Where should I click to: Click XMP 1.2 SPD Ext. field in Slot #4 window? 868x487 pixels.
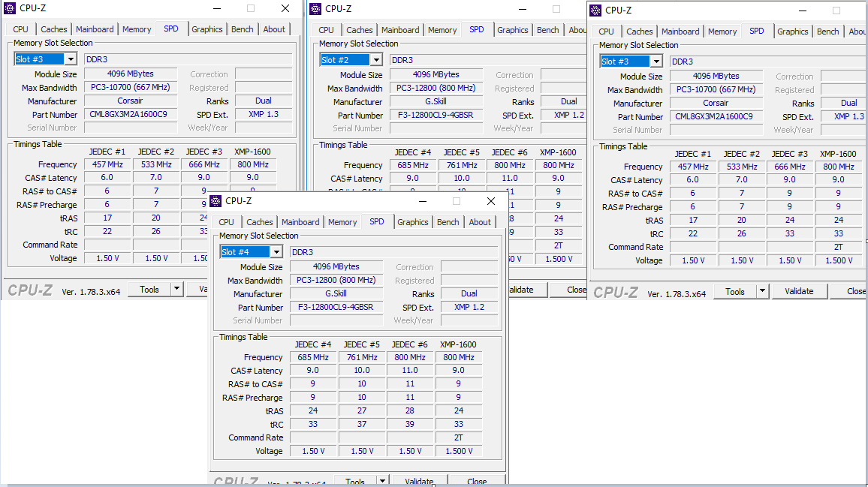click(469, 307)
